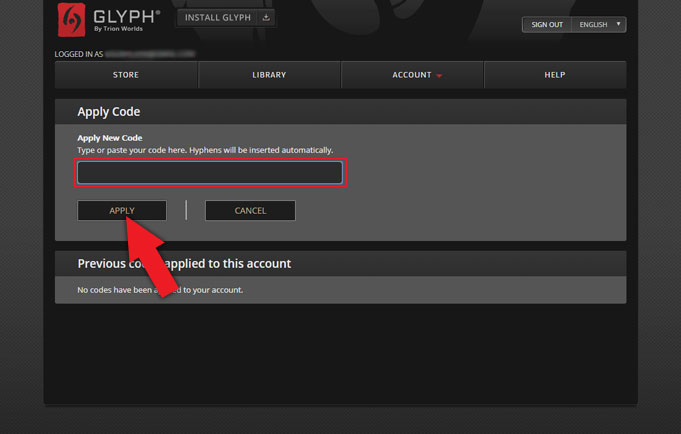The width and height of the screenshot is (681, 434).
Task: Go to the Store tab
Action: [126, 75]
